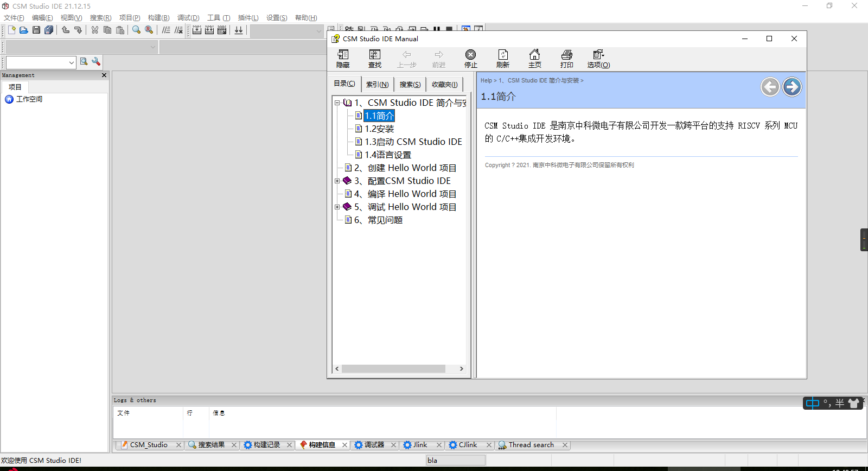Open the 调试(D) menu
Image resolution: width=868 pixels, height=471 pixels.
[x=188, y=18]
